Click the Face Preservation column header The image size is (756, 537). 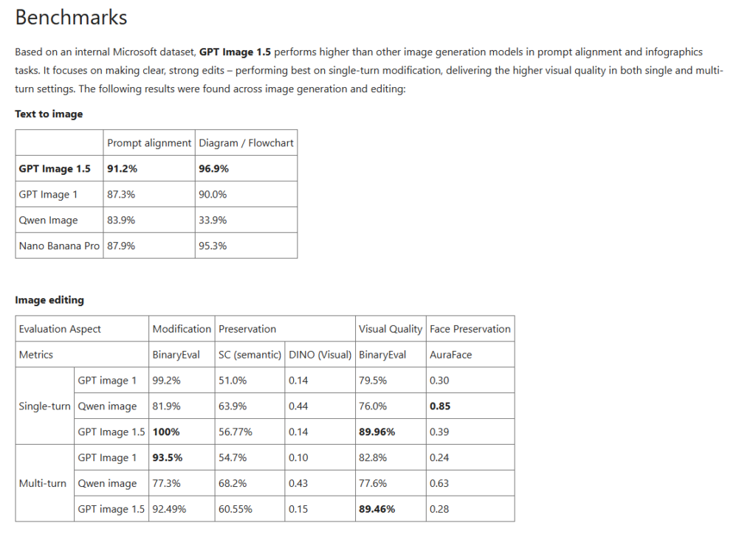[x=470, y=329]
